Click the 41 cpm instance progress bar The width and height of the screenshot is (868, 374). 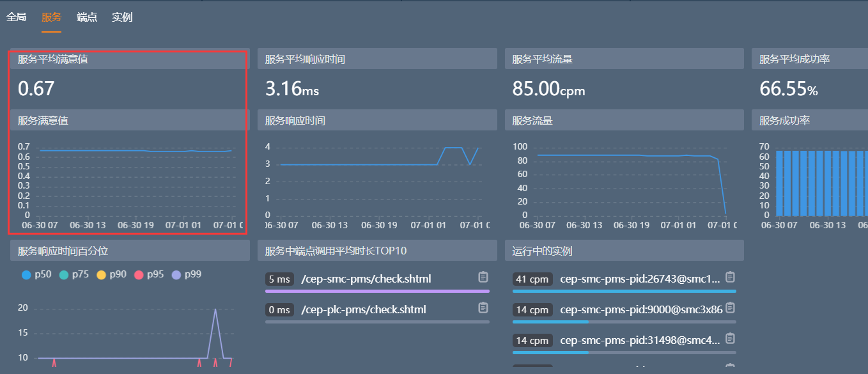coord(624,291)
